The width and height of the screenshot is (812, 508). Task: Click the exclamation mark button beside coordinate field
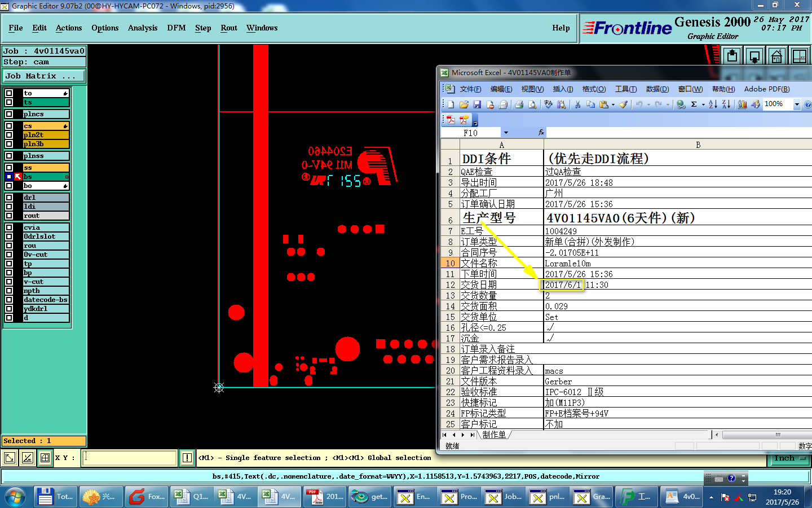click(187, 458)
